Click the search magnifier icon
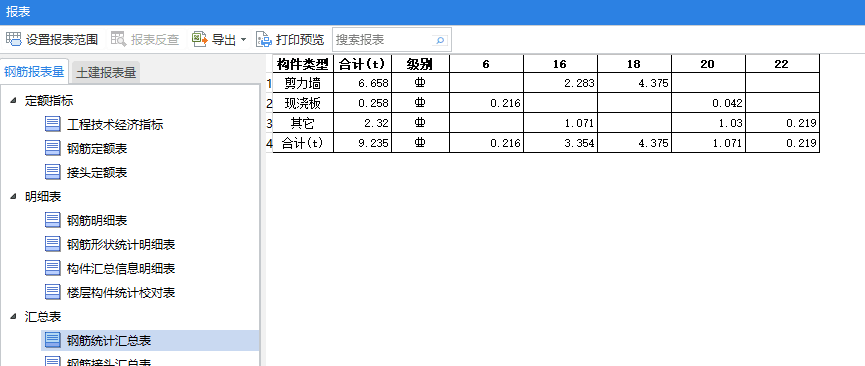Screen dimensions: 865x366 (x=440, y=40)
